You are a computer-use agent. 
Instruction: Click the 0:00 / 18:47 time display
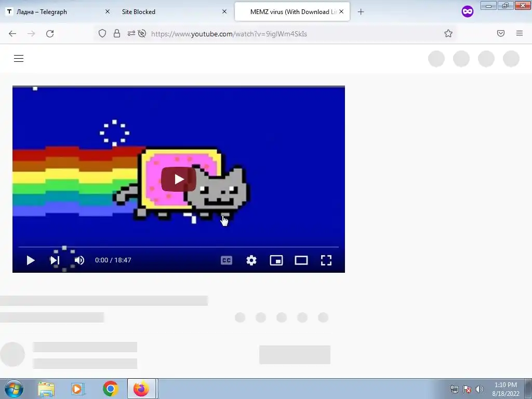point(113,260)
